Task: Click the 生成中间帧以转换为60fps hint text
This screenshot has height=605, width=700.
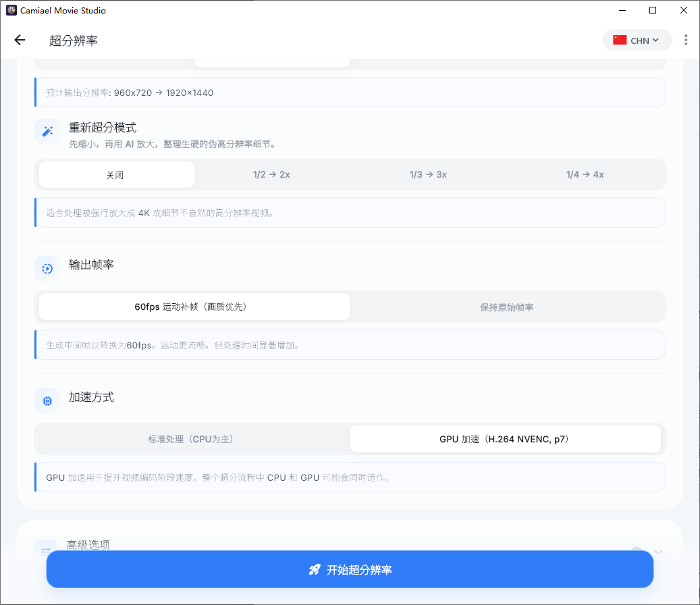Action: [x=173, y=345]
